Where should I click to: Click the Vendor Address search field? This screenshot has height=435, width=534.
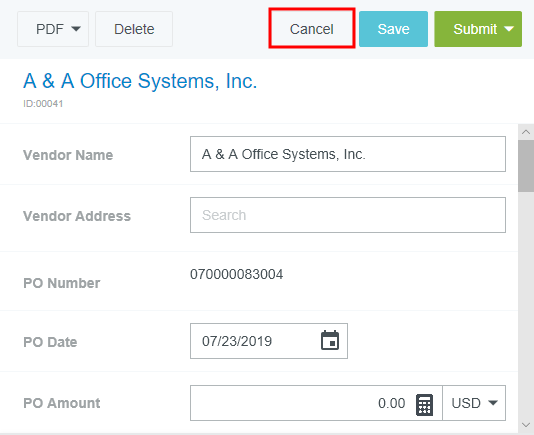pos(348,215)
